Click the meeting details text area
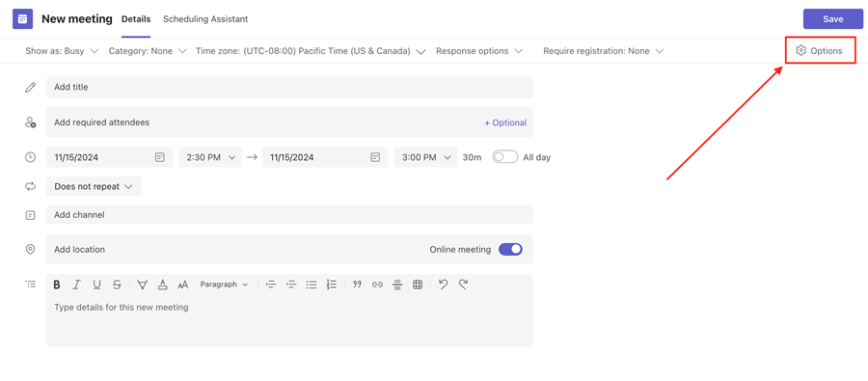Image resolution: width=868 pixels, height=381 pixels. coord(289,321)
